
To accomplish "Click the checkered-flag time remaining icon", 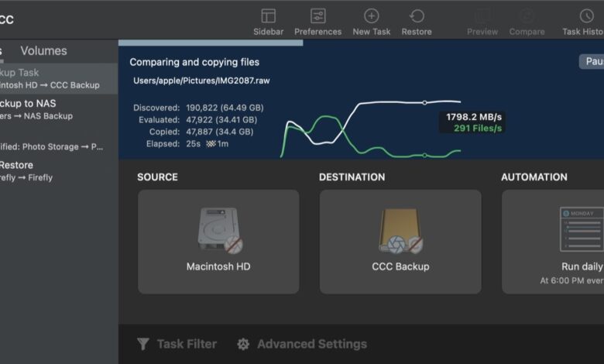I will [211, 144].
